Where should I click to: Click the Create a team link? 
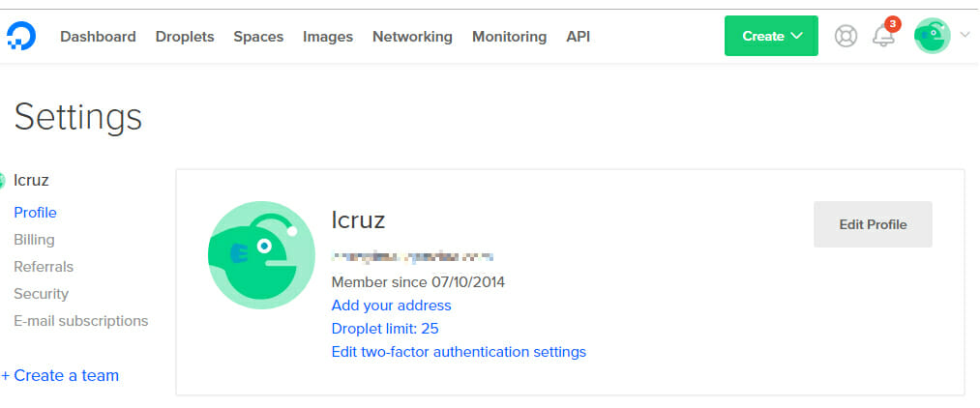[x=60, y=375]
